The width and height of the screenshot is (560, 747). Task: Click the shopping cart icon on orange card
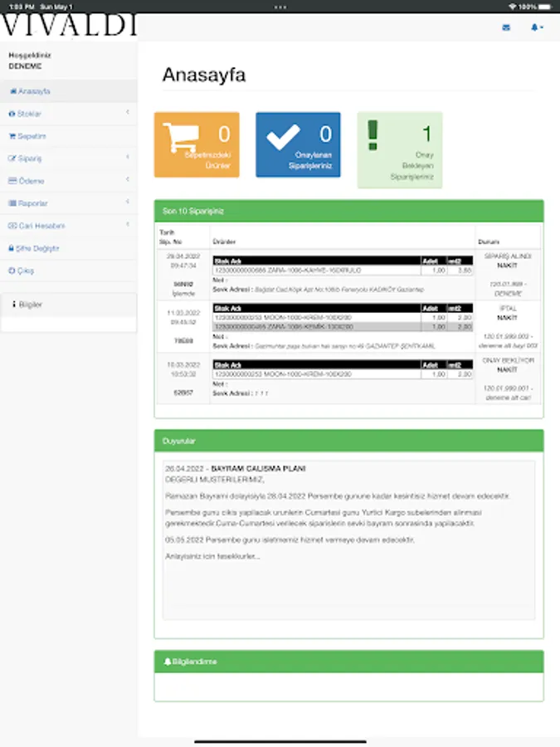pyautogui.click(x=181, y=138)
